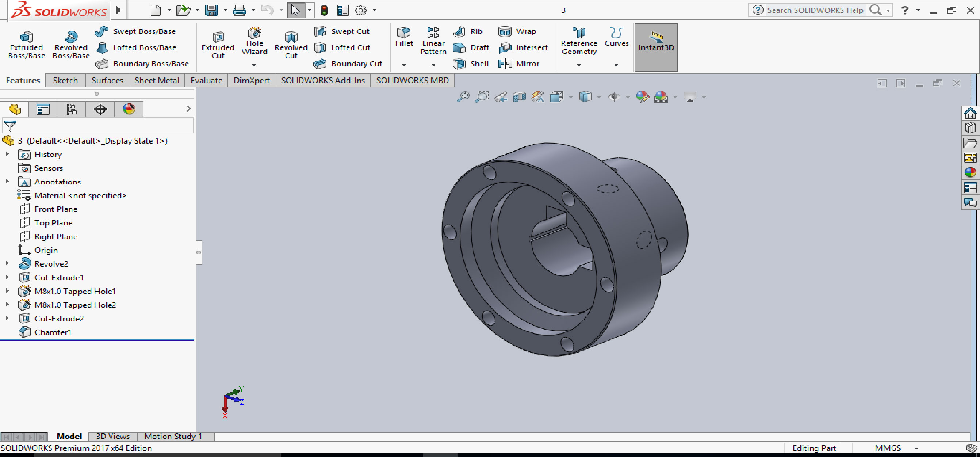Image resolution: width=980 pixels, height=457 pixels.
Task: Open the DimXpertManager panel tab
Action: click(100, 109)
